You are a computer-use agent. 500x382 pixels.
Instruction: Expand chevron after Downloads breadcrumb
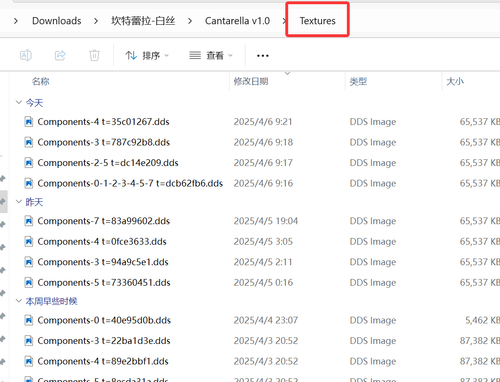96,21
